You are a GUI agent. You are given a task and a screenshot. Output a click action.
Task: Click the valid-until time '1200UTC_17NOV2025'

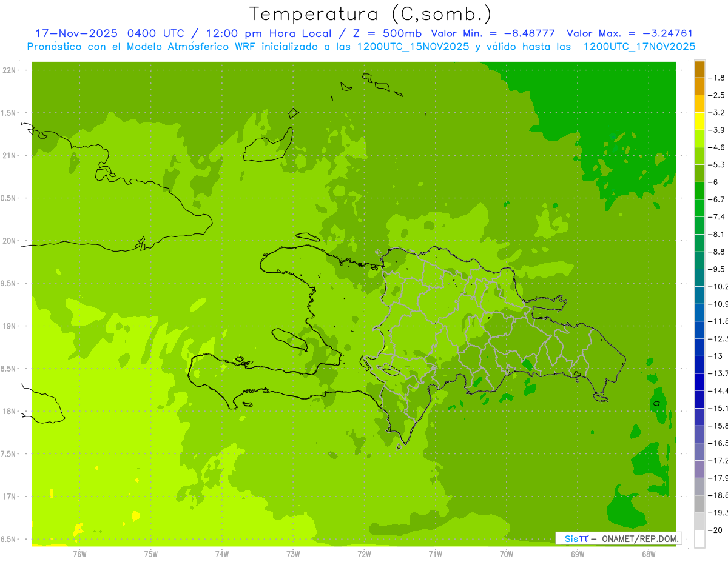(638, 47)
